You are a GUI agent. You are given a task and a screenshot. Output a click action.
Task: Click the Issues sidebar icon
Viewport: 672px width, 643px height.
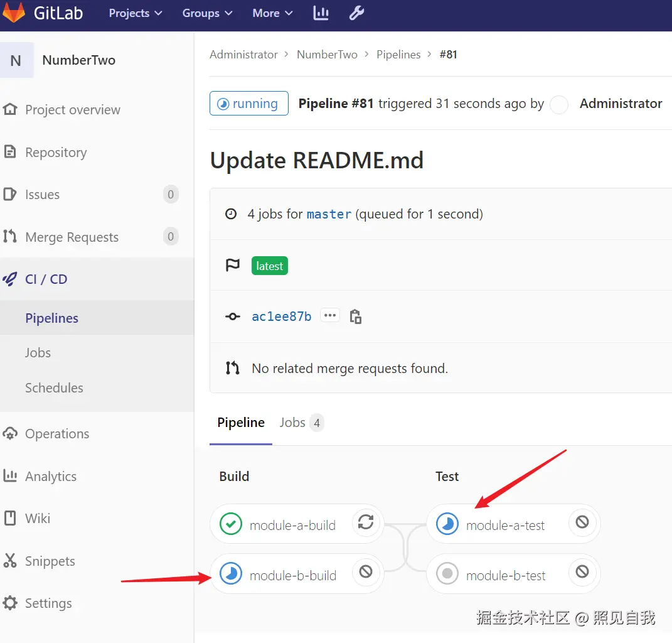(x=10, y=194)
